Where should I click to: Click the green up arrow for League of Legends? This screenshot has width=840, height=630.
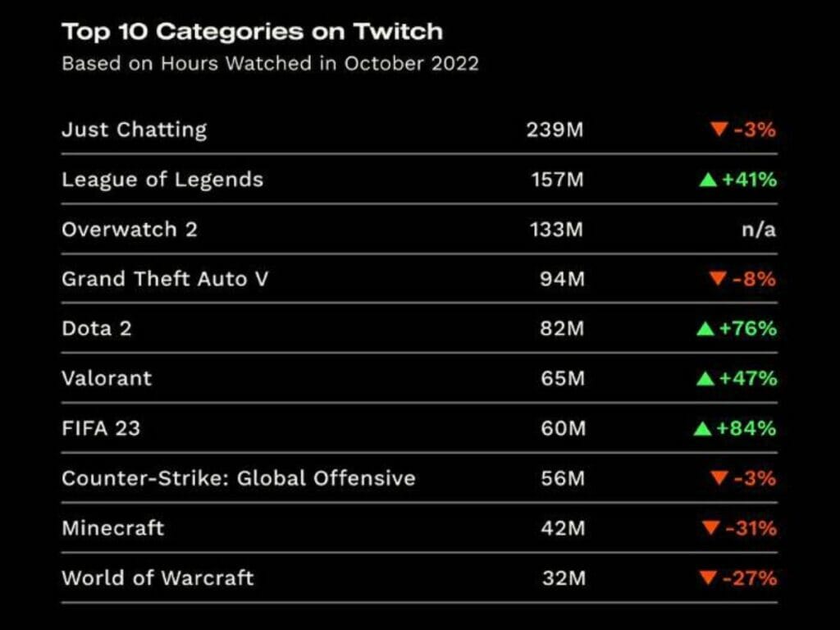point(708,180)
